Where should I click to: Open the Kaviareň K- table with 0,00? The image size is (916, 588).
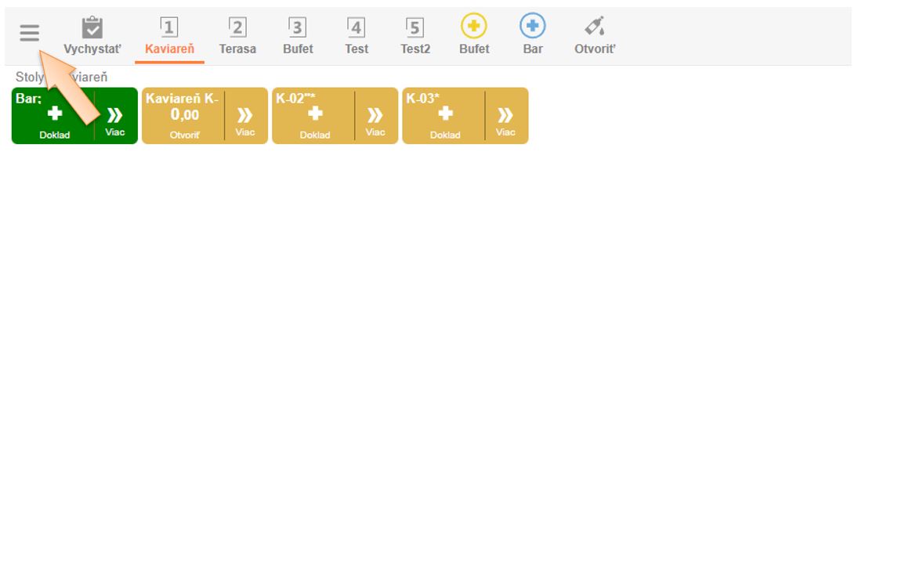tap(185, 119)
